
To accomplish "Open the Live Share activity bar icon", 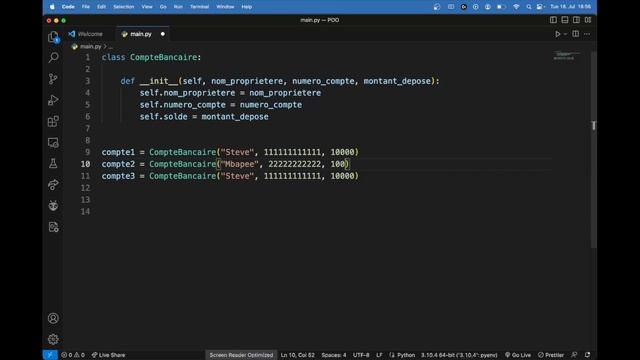I will pos(53,185).
